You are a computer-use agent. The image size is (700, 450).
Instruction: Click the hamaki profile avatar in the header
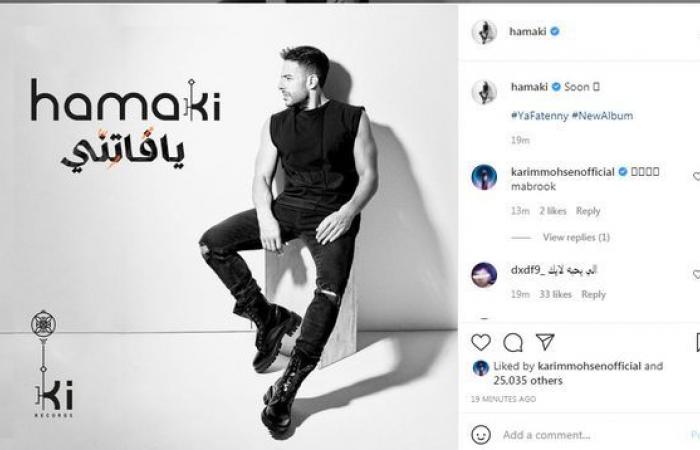click(484, 32)
